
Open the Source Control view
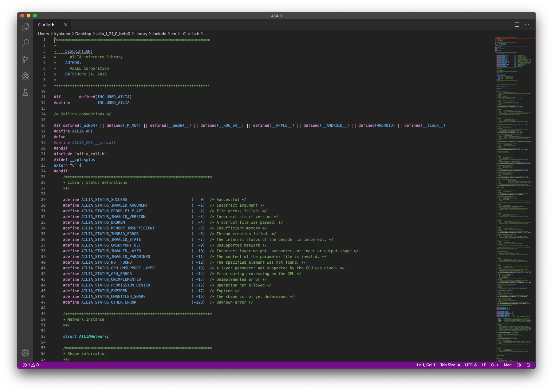(x=25, y=59)
